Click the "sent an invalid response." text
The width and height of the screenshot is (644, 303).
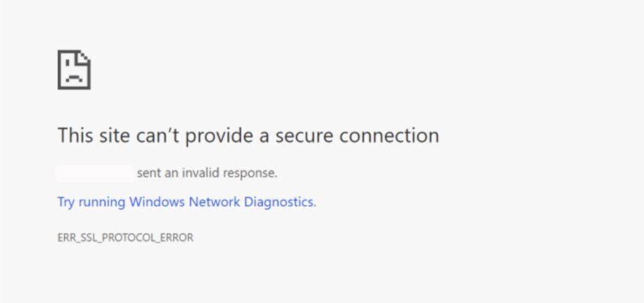pyautogui.click(x=207, y=173)
